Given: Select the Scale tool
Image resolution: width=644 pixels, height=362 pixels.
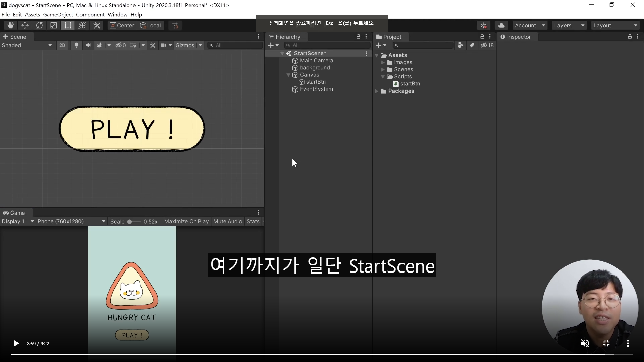Looking at the screenshot, I should point(53,25).
